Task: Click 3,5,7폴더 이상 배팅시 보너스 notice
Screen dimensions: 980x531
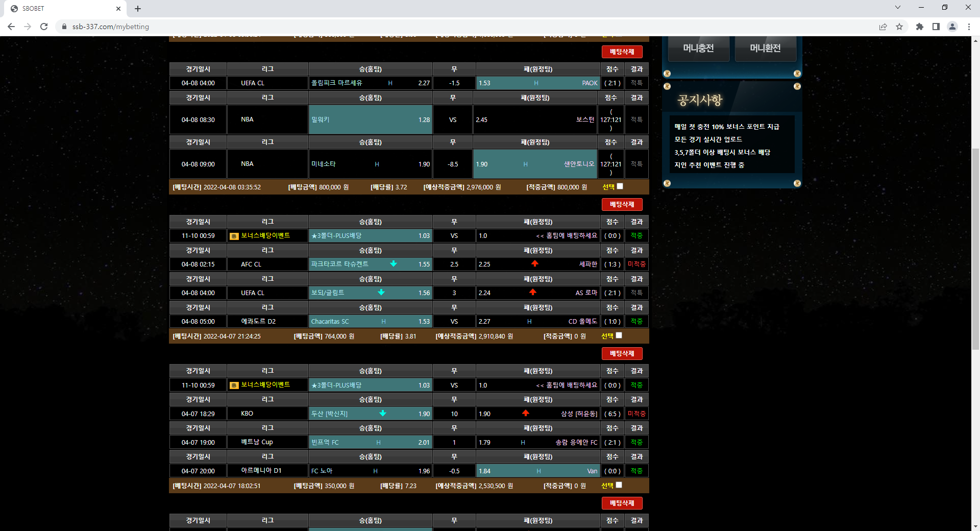Action: click(x=722, y=152)
